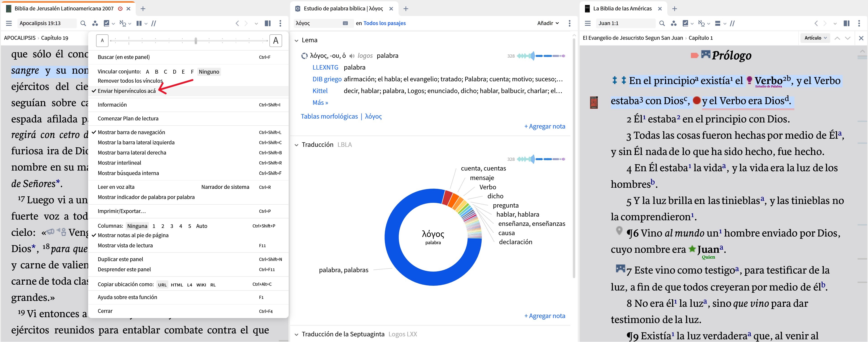Click the keyboard icon in the λόγος search box
The width and height of the screenshot is (868, 342).
point(345,23)
